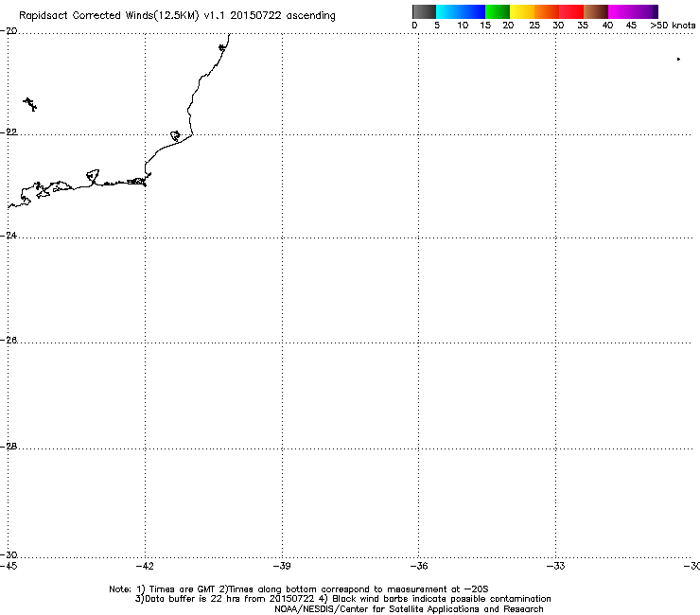This screenshot has width=700, height=615.
Task: Click the longitude axis label '-36'
Action: pos(419,567)
